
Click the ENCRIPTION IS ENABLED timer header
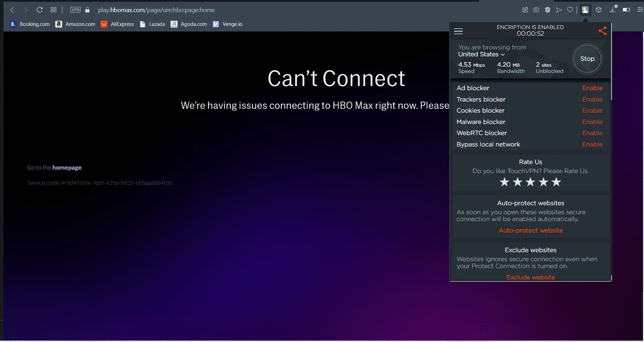click(x=530, y=30)
